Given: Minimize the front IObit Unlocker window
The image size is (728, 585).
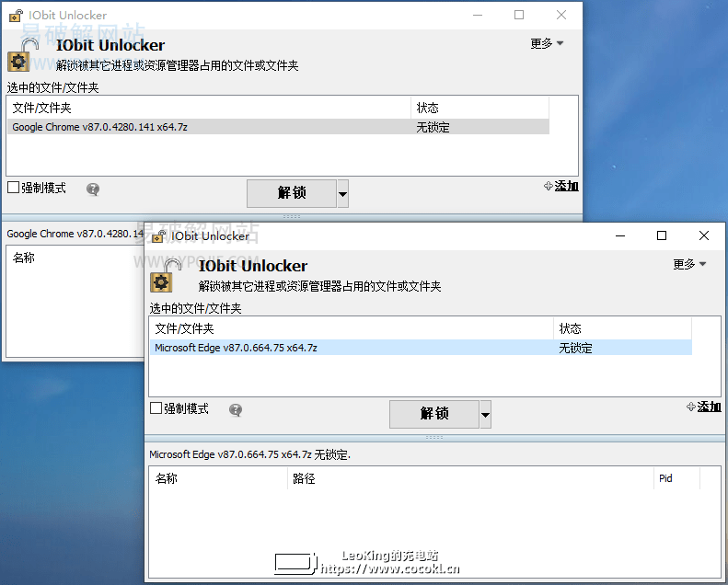Looking at the screenshot, I should (x=620, y=235).
